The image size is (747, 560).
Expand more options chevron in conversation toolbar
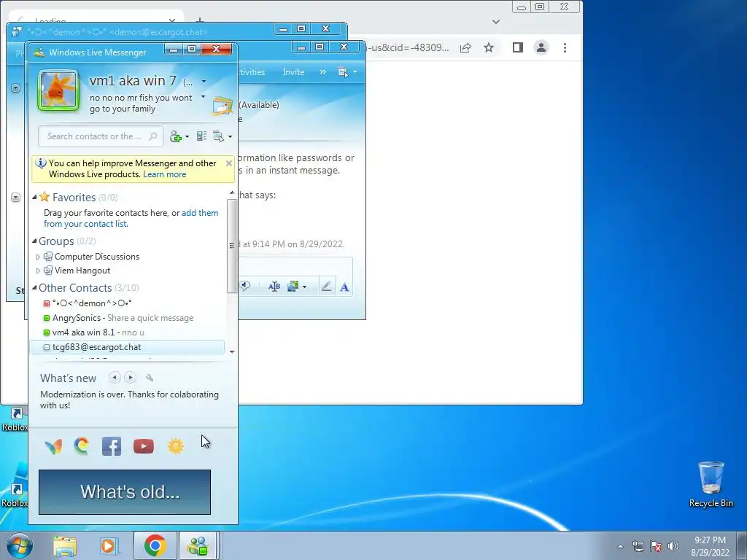pyautogui.click(x=323, y=72)
